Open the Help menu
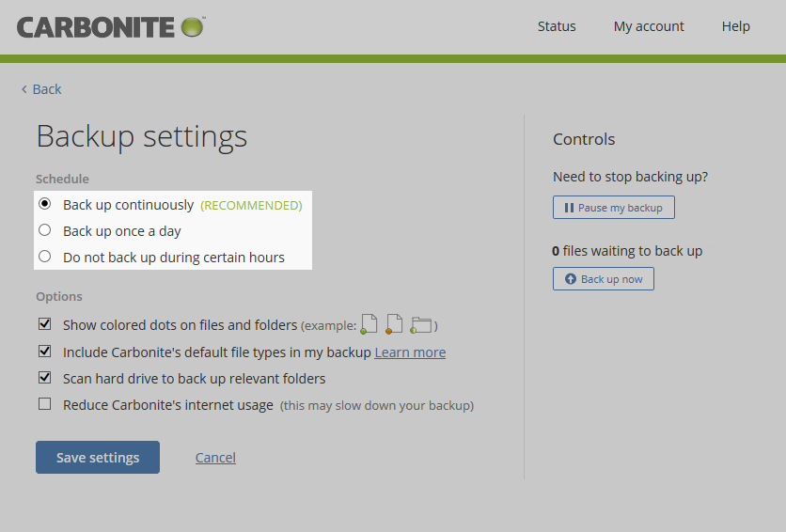This screenshot has width=786, height=532. click(x=735, y=26)
